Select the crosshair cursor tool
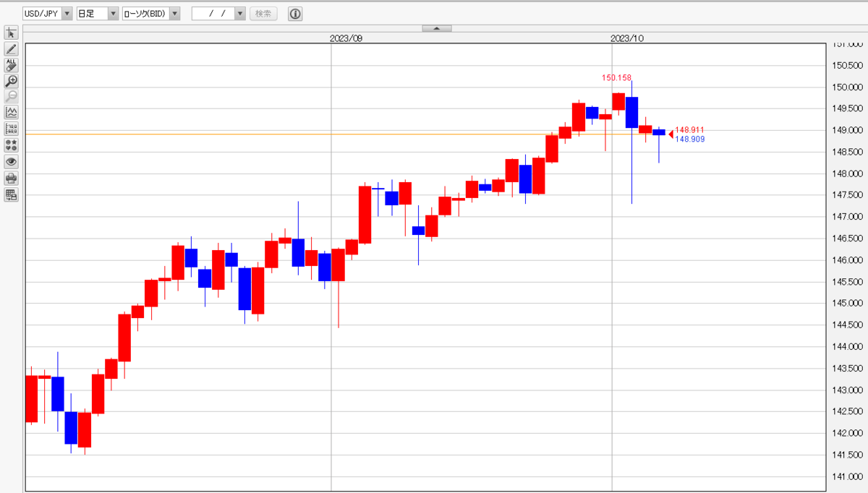 click(x=11, y=33)
